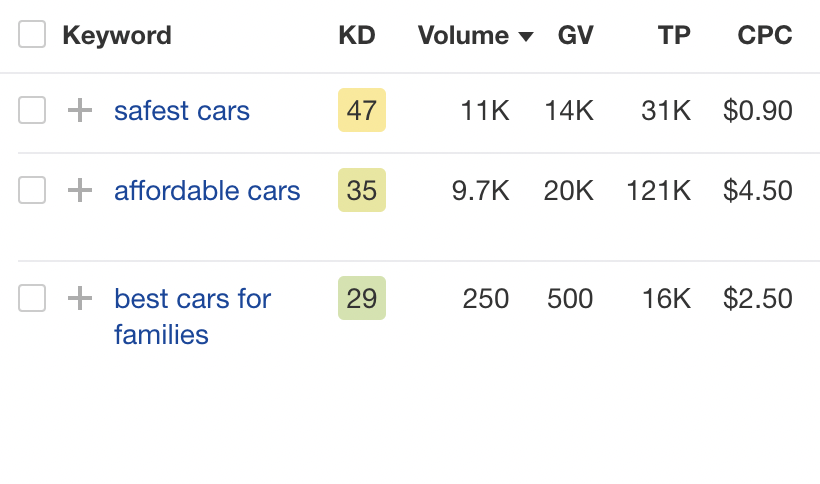Tick the select-all checkbox in header
This screenshot has width=820, height=484.
(x=32, y=34)
